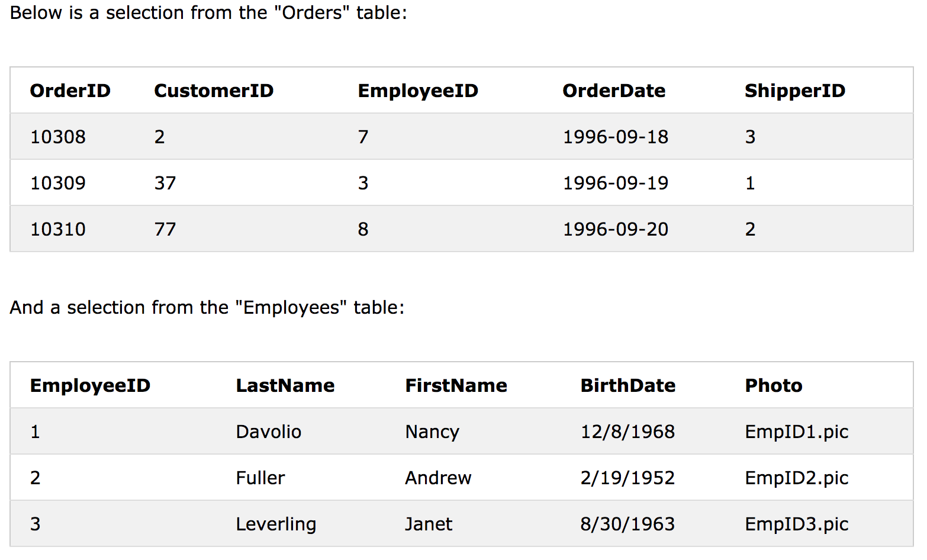The image size is (927, 560).
Task: Click the Photo column header
Action: [x=774, y=385]
